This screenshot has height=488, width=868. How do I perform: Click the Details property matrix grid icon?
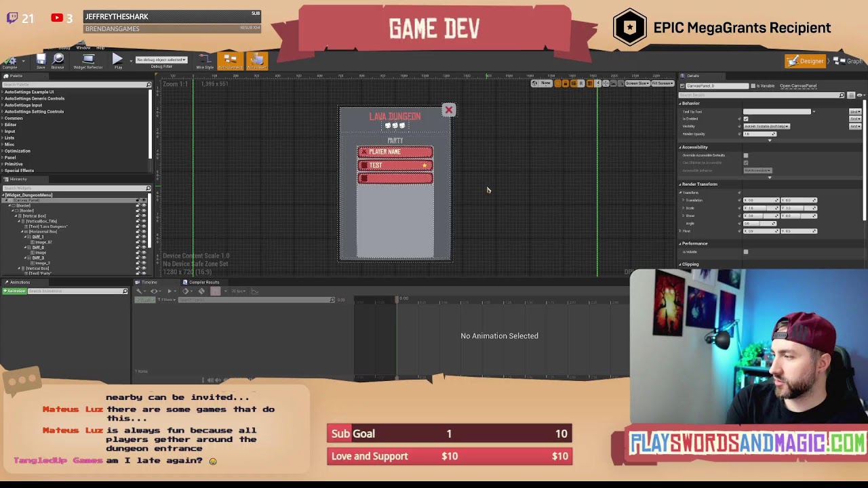(851, 95)
